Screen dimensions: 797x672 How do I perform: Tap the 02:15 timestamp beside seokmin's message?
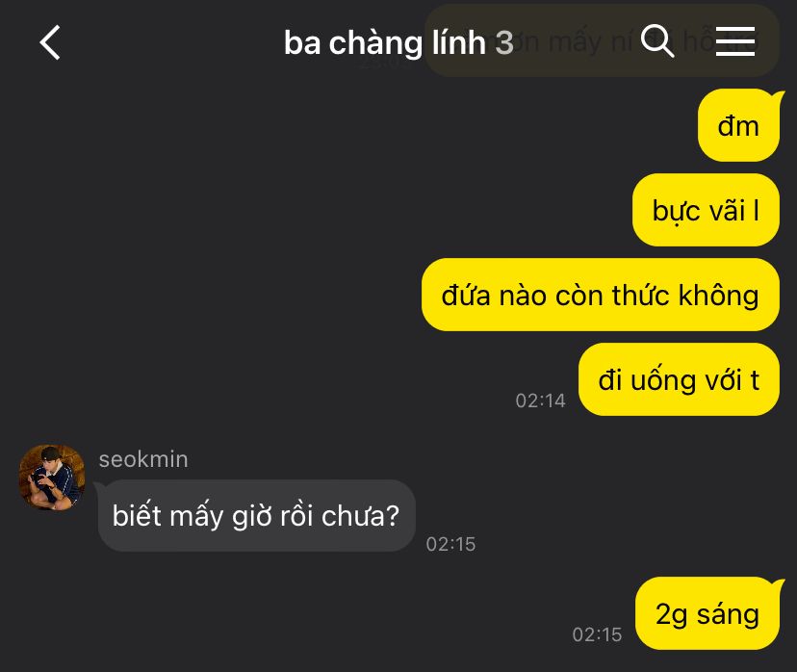click(450, 544)
